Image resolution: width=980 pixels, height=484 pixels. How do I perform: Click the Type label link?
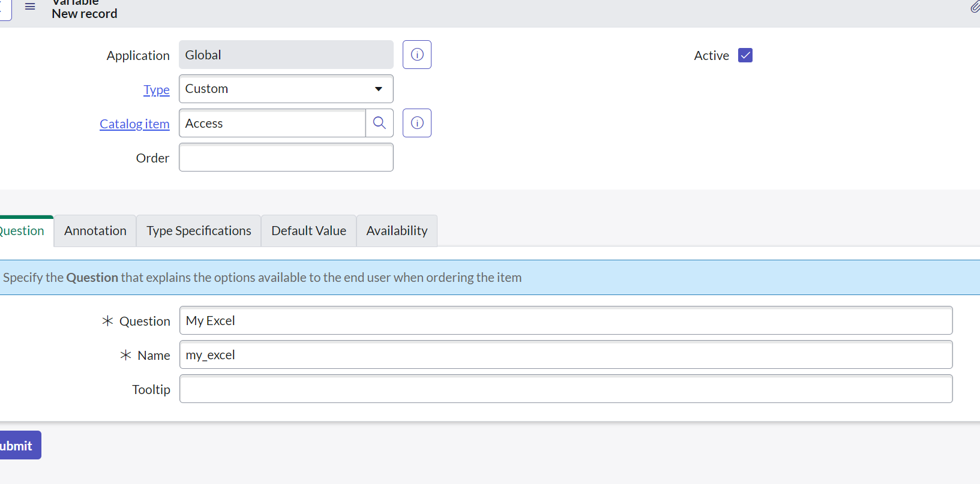[x=157, y=89]
